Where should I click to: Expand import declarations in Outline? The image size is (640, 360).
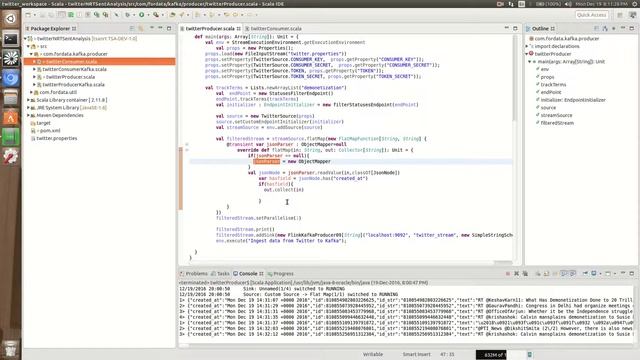pyautogui.click(x=527, y=46)
